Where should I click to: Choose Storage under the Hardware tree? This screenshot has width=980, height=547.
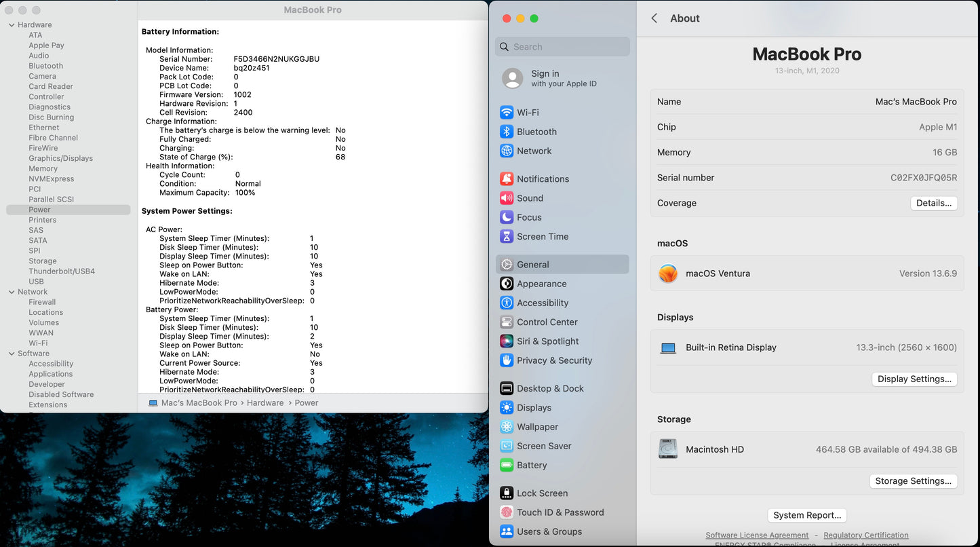coord(43,261)
